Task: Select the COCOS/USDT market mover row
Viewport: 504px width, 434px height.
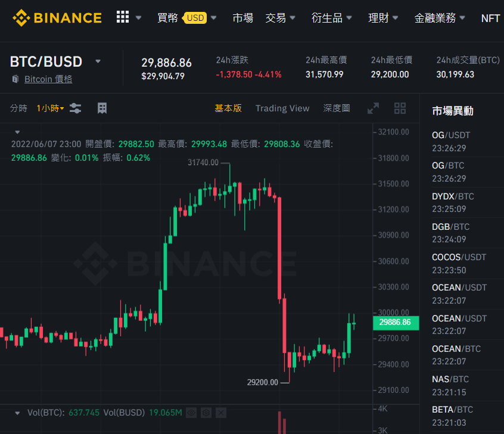Action: (x=467, y=264)
